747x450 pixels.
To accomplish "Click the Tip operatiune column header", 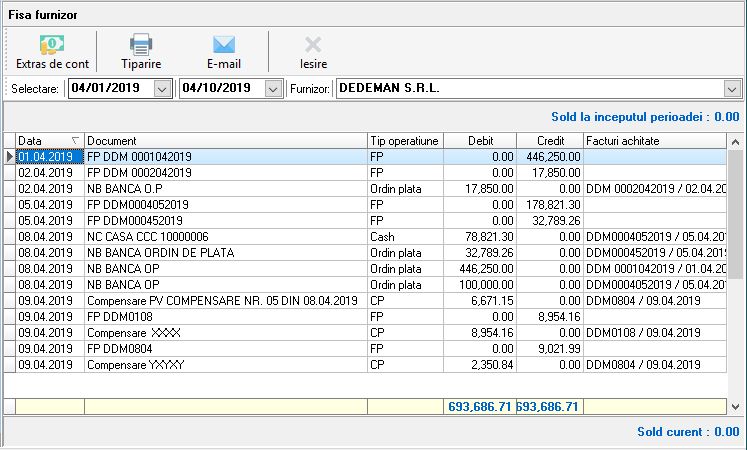I will 404,141.
